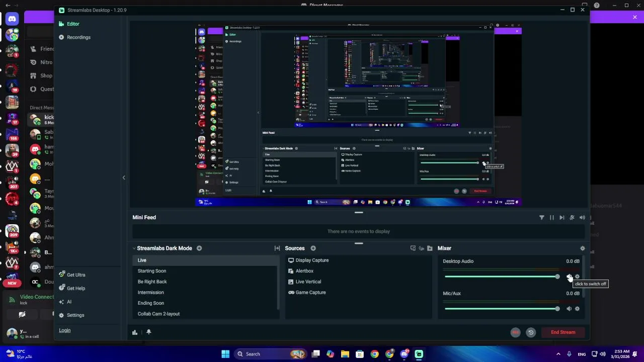Select the Collab Cam 2-layout scene

click(x=206, y=314)
